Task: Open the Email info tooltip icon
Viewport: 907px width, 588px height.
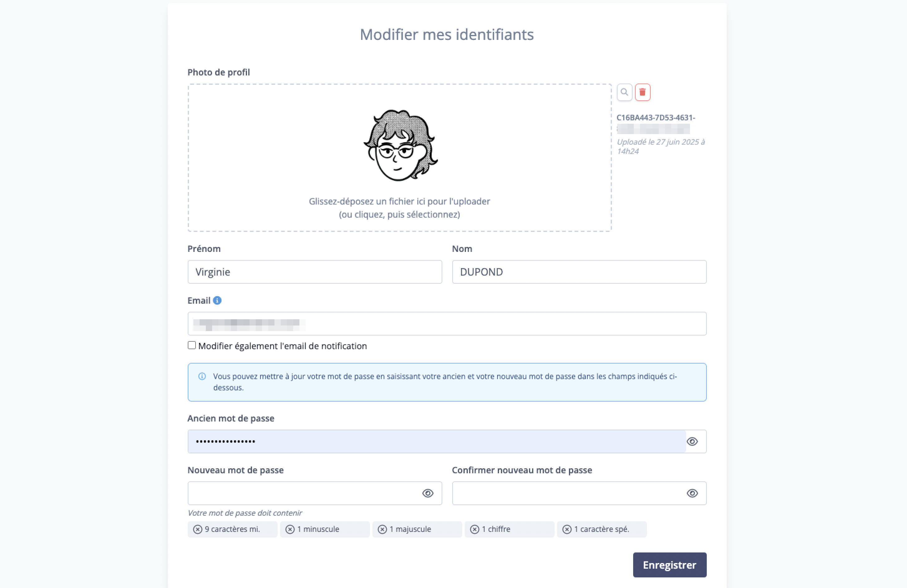Action: point(217,301)
